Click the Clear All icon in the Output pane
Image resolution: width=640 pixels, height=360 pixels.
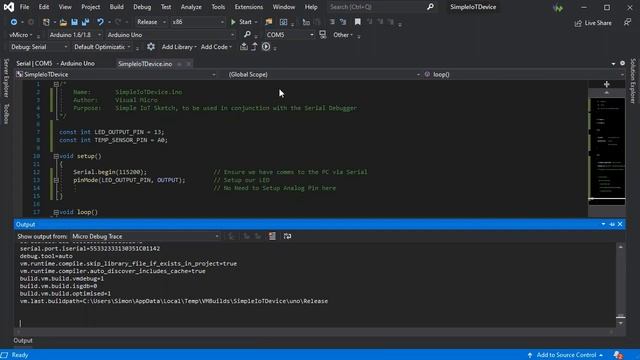[x=272, y=236]
